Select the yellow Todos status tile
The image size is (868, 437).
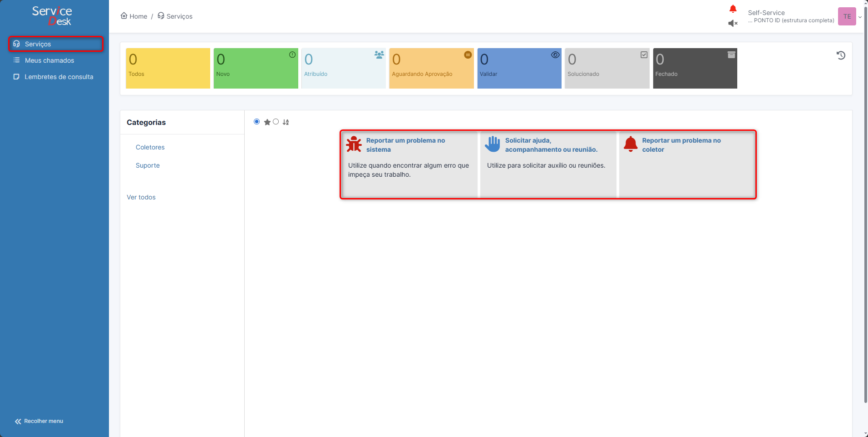[x=168, y=68]
